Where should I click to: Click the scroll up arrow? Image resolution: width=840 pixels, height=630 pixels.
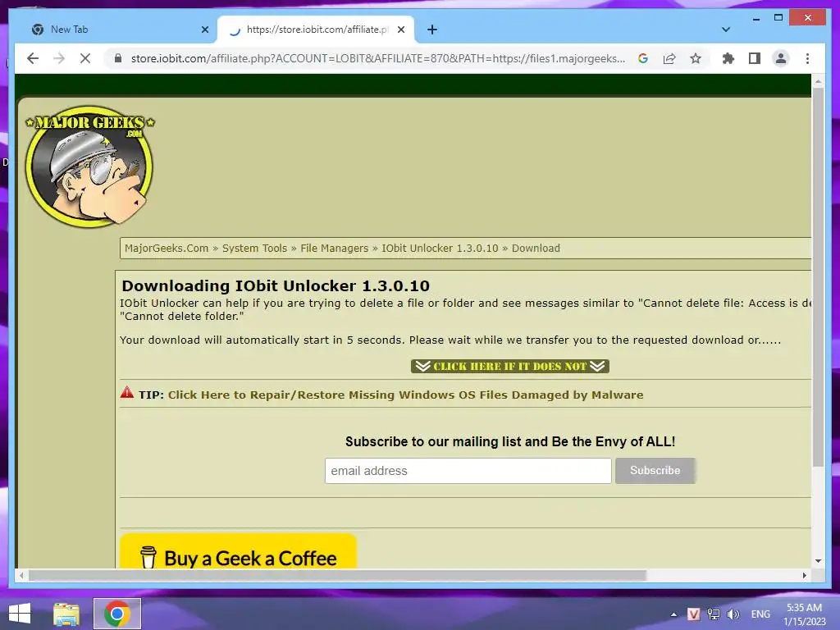click(x=818, y=81)
